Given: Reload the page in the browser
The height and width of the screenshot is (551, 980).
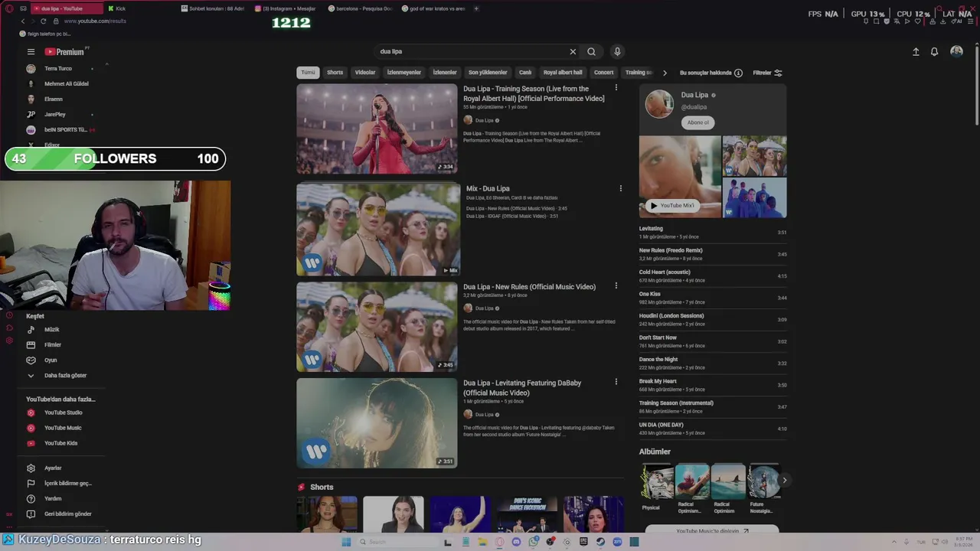Looking at the screenshot, I should (x=43, y=21).
